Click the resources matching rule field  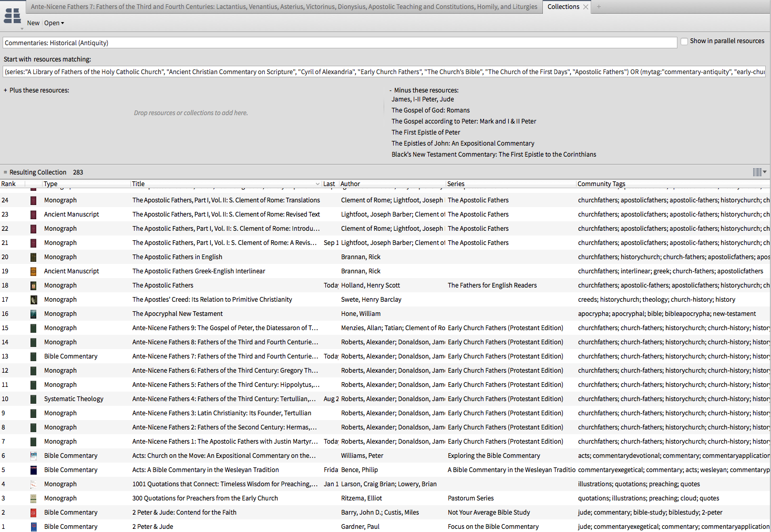[384, 72]
